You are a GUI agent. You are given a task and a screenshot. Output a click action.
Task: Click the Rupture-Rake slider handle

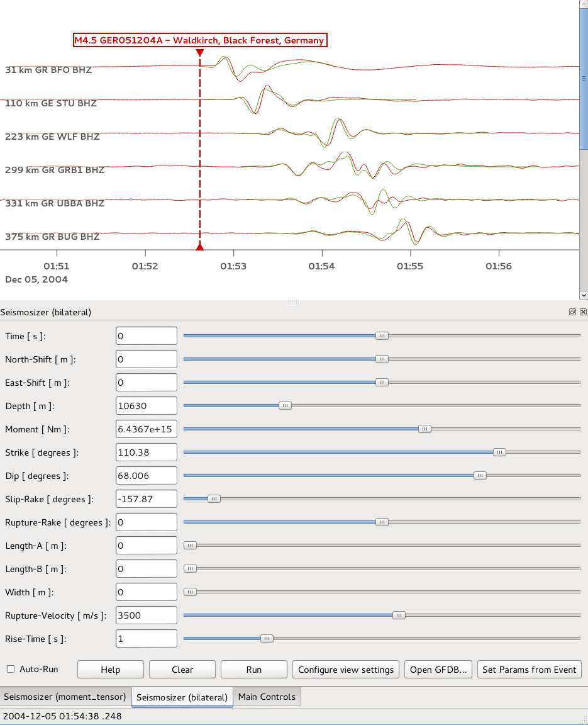point(382,522)
